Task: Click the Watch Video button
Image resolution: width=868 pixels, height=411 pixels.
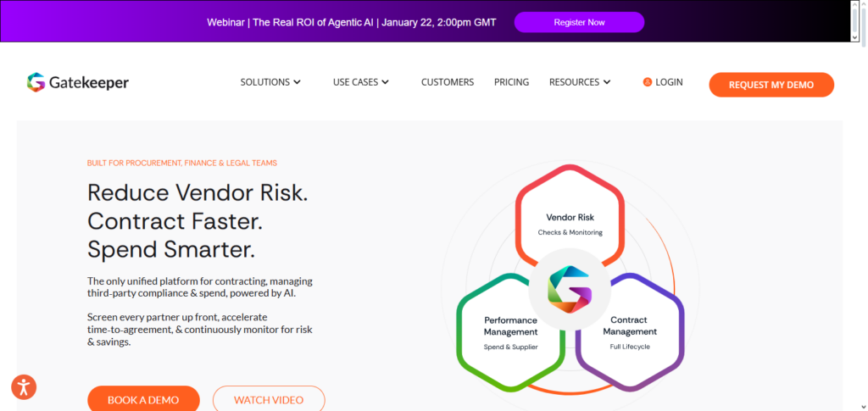Action: (269, 399)
